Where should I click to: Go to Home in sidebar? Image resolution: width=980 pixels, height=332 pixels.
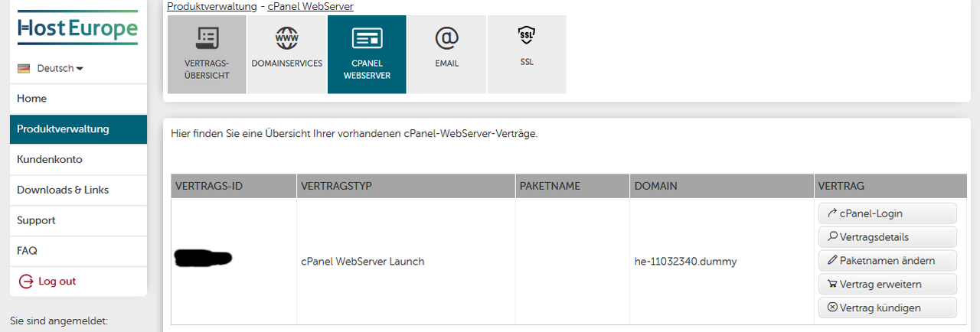(x=78, y=99)
